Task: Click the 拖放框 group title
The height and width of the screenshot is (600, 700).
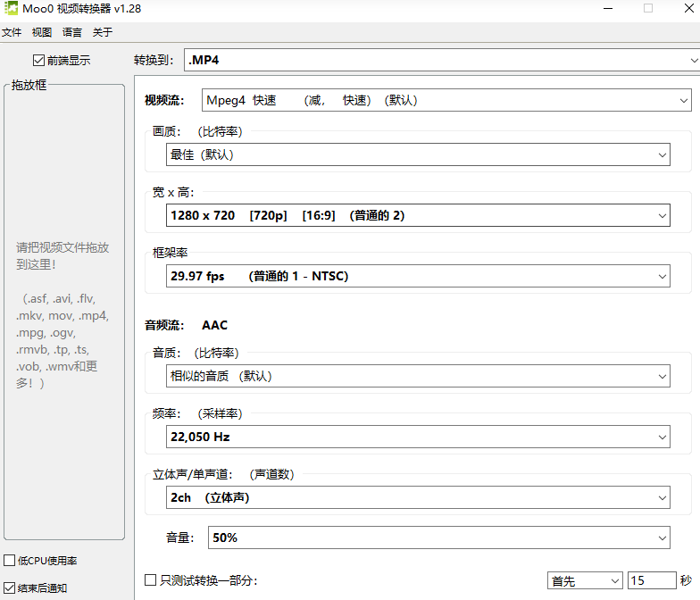Action: point(29,85)
